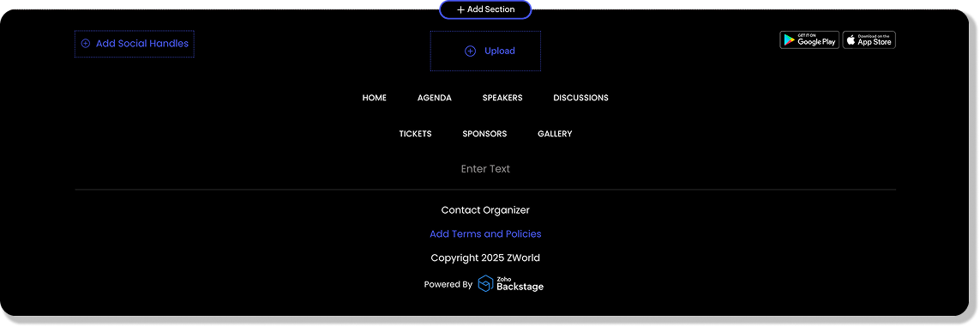Open the Add Section button
This screenshot has width=980, height=327.
(485, 9)
